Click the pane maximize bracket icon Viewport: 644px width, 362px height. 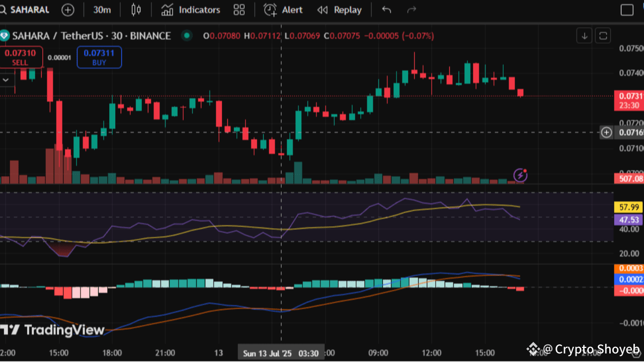[x=603, y=36]
